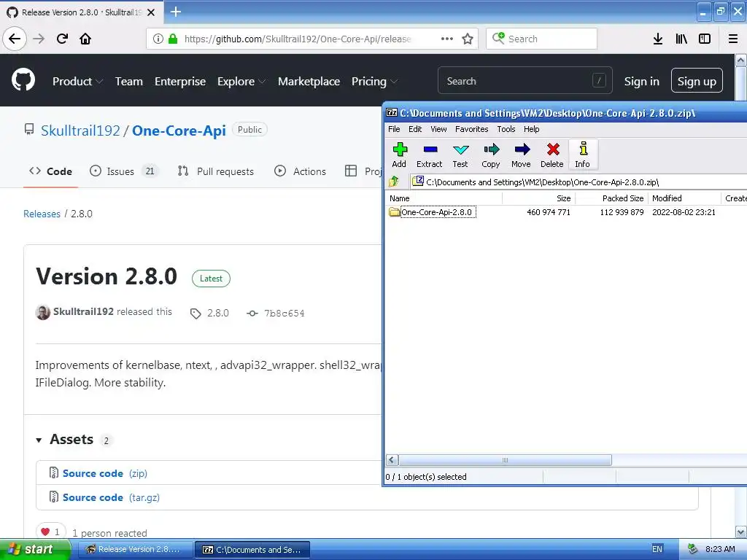Click the 7-Zip Copy button

pos(491,155)
